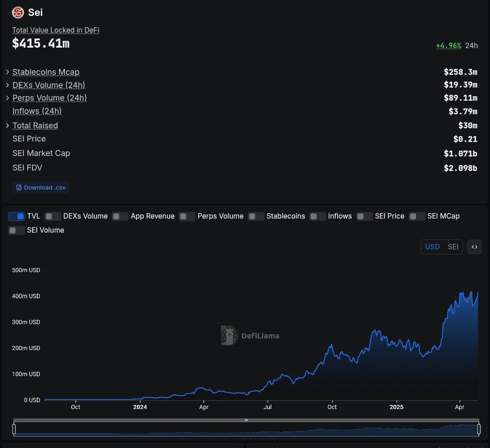Click the 24h period label
The height and width of the screenshot is (448, 490).
[x=471, y=46]
